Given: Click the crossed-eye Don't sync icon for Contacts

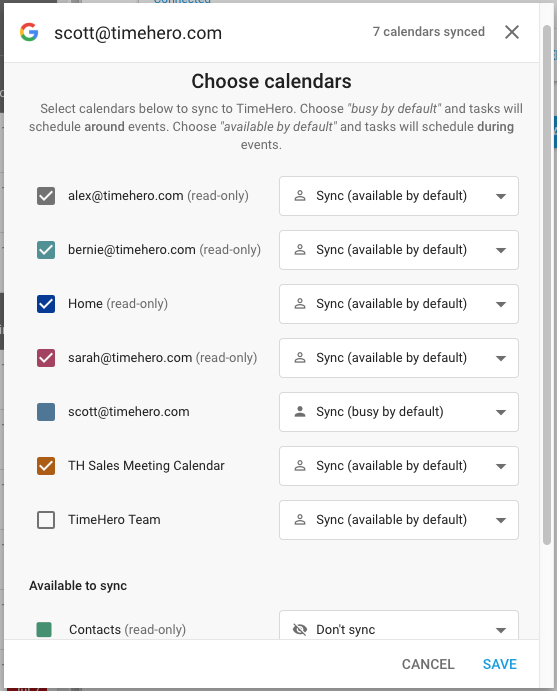Looking at the screenshot, I should (x=300, y=629).
